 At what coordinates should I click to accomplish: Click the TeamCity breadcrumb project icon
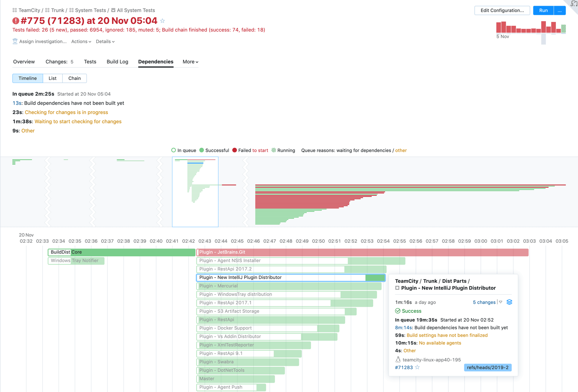pos(15,10)
